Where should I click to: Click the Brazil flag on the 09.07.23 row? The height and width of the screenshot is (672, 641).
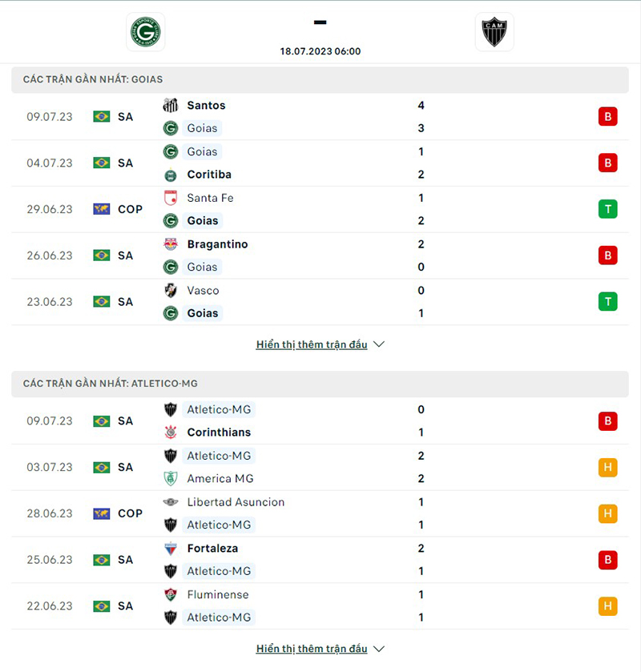click(x=100, y=116)
